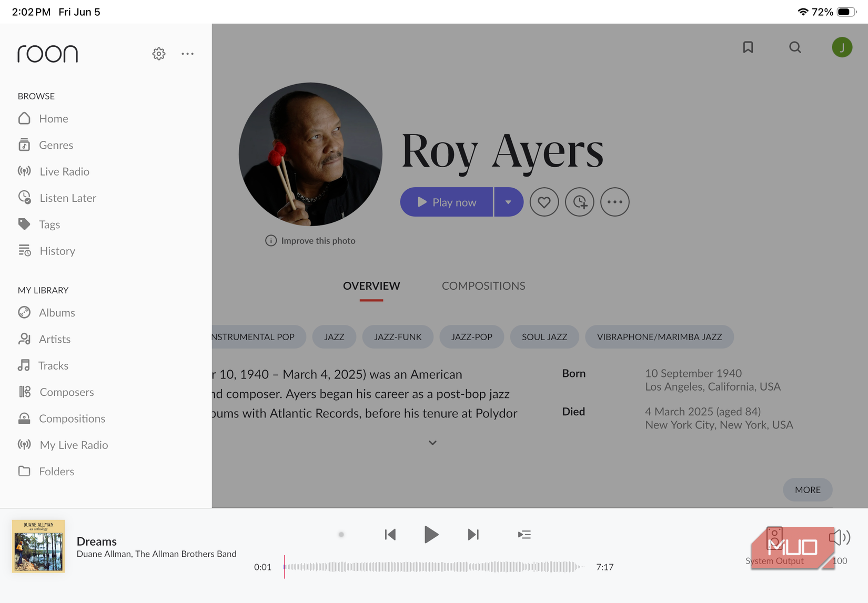Click Duane Allman artist names text

pos(156,554)
